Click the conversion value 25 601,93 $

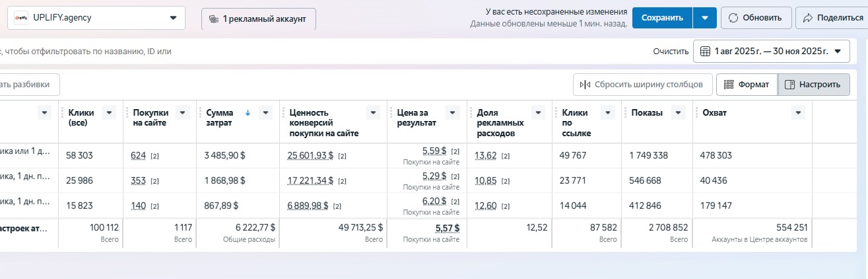(x=310, y=155)
